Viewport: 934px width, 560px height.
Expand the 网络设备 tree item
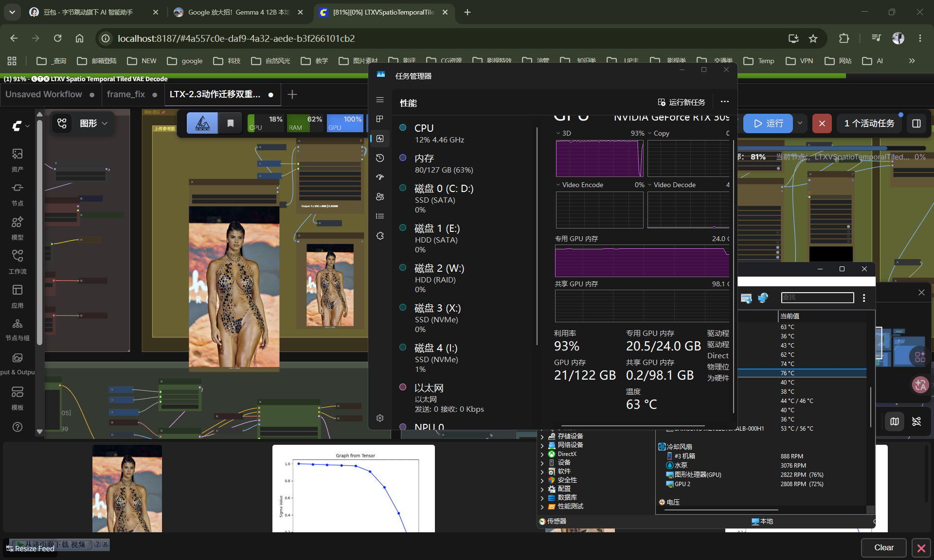(x=542, y=445)
